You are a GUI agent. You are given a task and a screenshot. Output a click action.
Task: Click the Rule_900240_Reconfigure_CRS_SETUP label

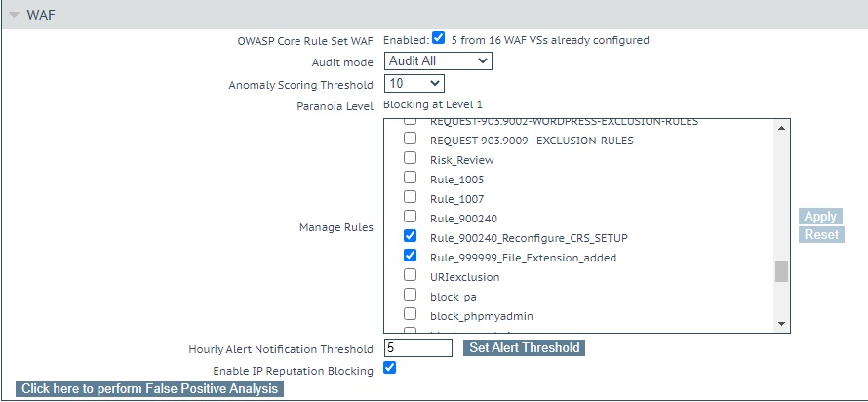coord(529,238)
